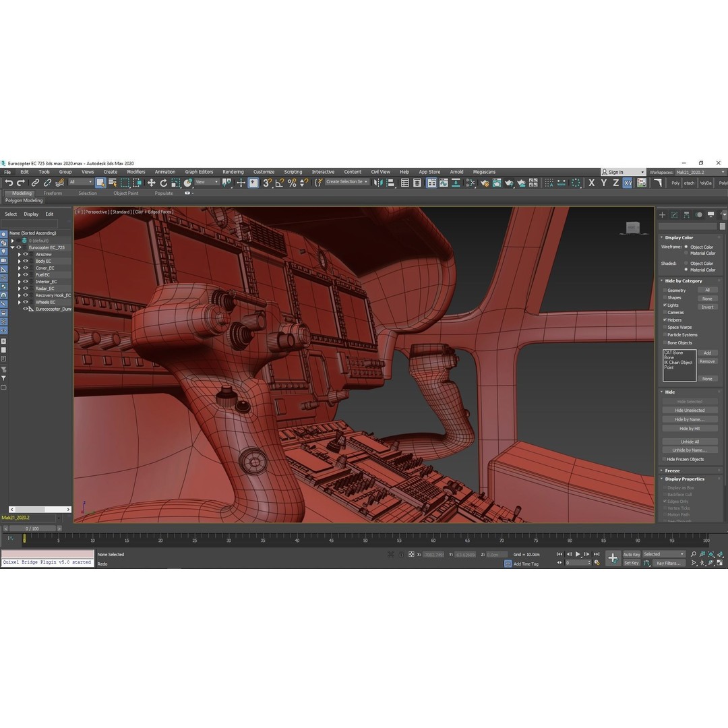Click the Bind to Space Warp icon

click(x=59, y=183)
